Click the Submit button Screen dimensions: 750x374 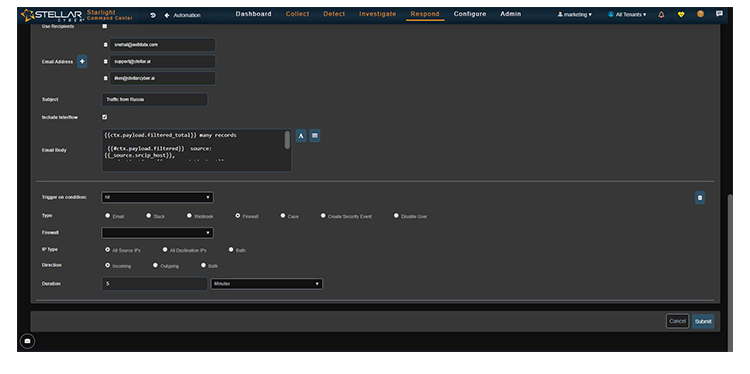point(703,321)
